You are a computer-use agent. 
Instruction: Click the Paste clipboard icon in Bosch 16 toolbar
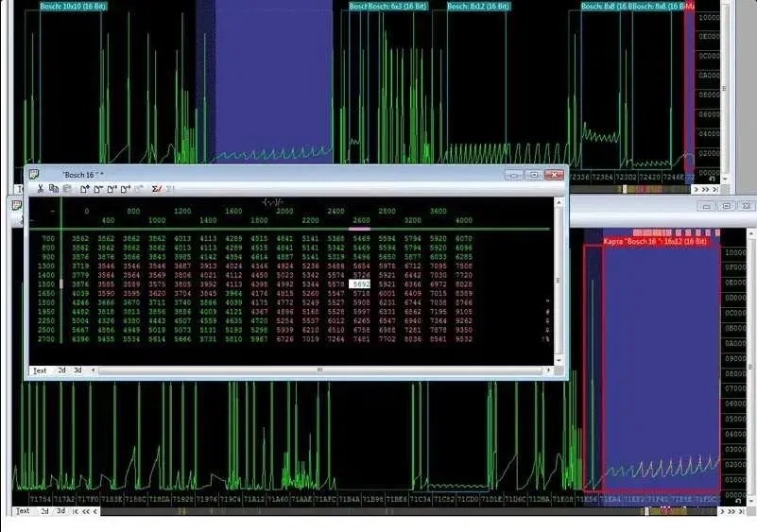tap(67, 188)
